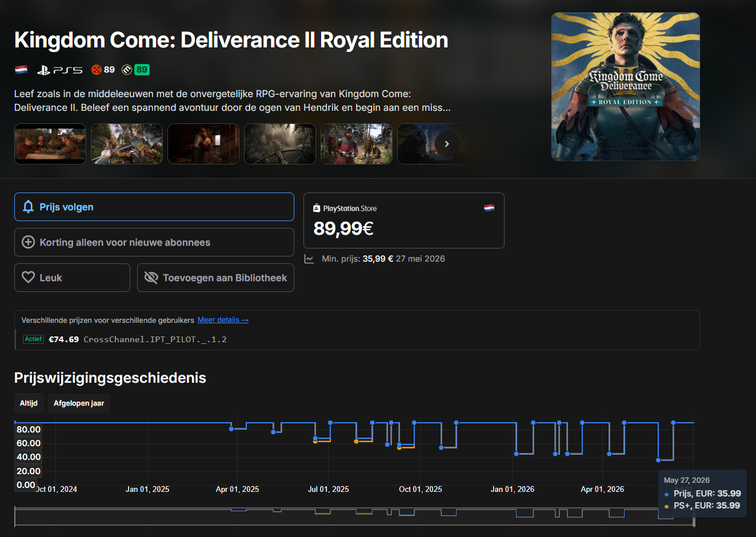Screen dimensions: 756x537
Task: Click the 60.00 y-axis label
Action: click(x=29, y=443)
